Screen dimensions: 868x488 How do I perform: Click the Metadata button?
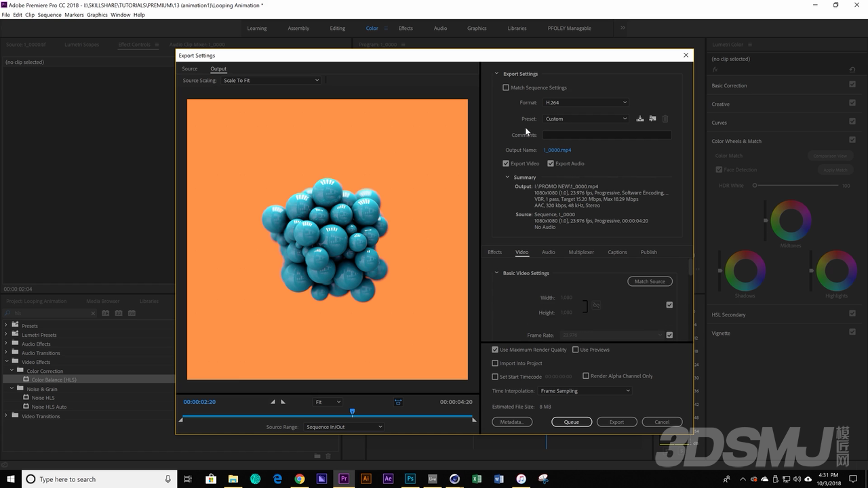click(x=512, y=422)
